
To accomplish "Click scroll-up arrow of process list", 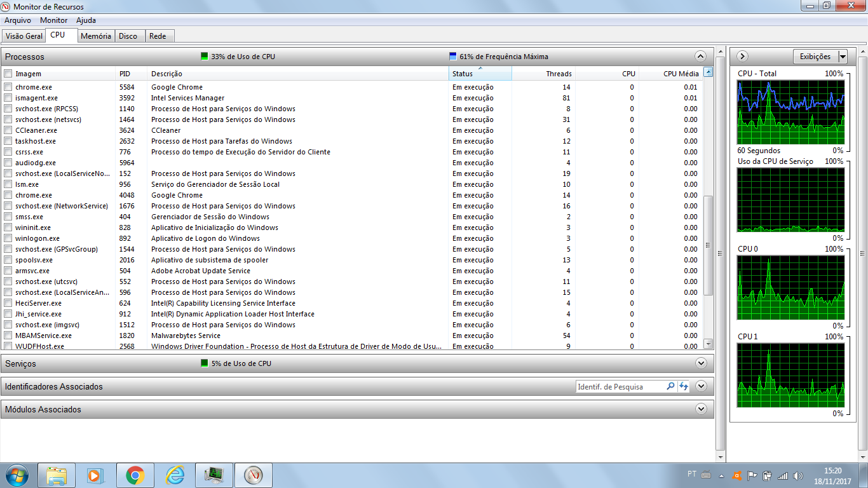I will [709, 72].
